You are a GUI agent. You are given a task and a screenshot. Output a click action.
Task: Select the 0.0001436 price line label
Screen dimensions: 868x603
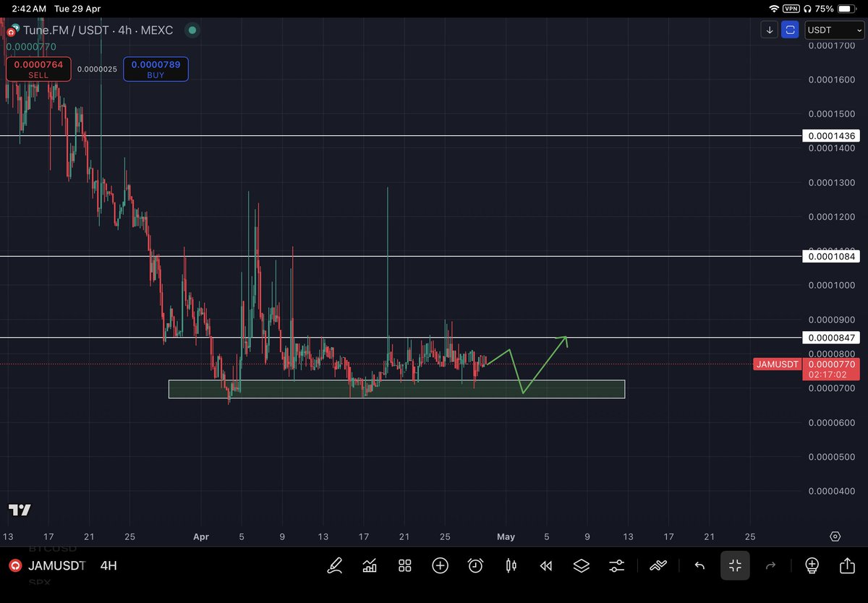coord(831,136)
